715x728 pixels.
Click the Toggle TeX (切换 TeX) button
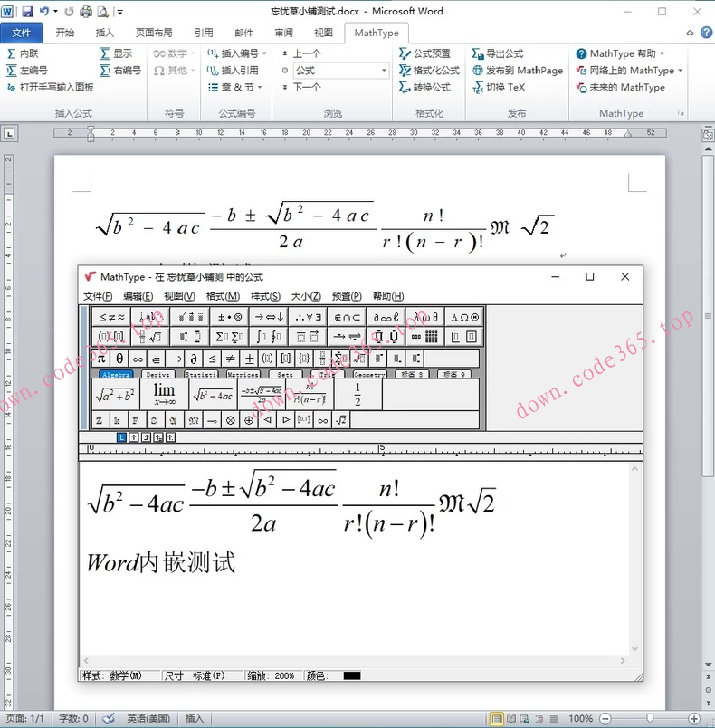tap(499, 88)
